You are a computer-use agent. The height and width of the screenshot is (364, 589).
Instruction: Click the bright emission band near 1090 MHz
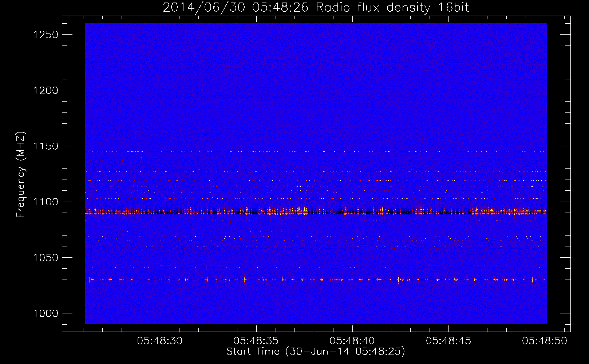click(x=316, y=211)
